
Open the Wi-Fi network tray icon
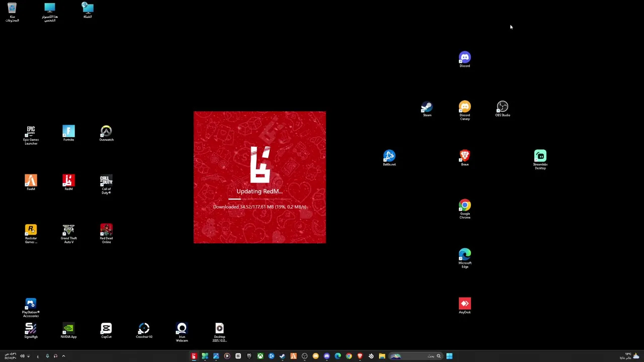point(28,356)
